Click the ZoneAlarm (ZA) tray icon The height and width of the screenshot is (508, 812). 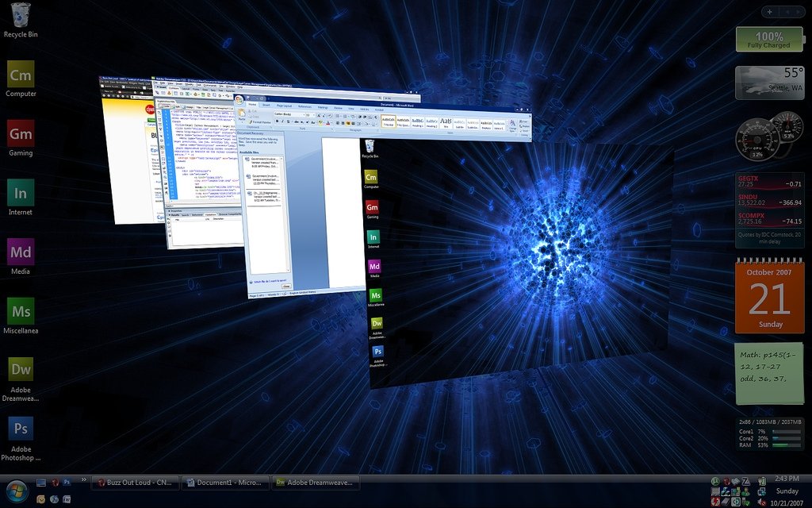[745, 482]
